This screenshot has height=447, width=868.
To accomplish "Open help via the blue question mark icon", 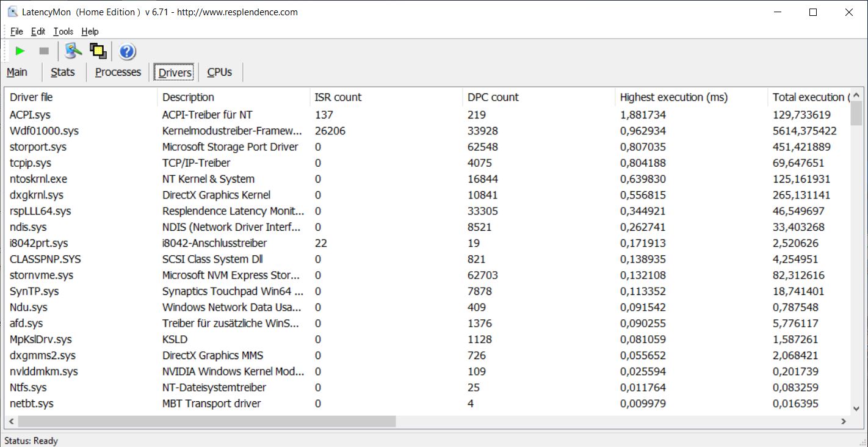I will tap(127, 51).
